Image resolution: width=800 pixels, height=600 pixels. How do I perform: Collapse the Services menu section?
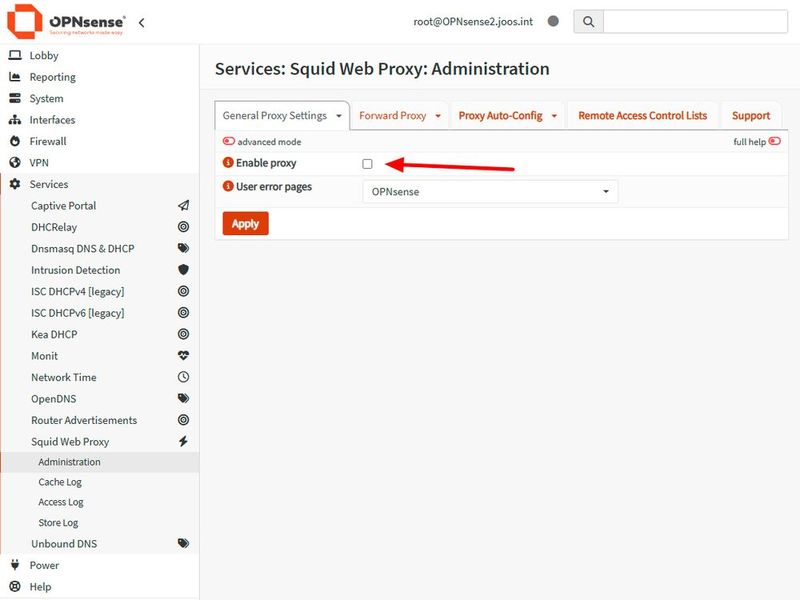coord(99,184)
